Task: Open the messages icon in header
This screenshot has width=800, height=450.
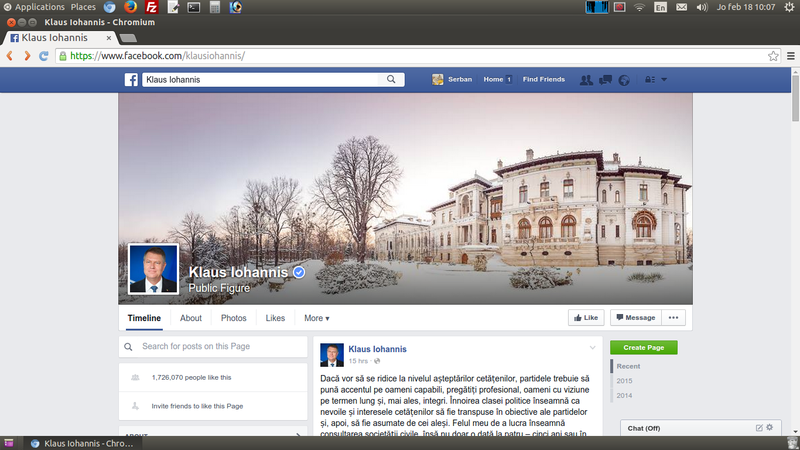Action: (x=606, y=80)
